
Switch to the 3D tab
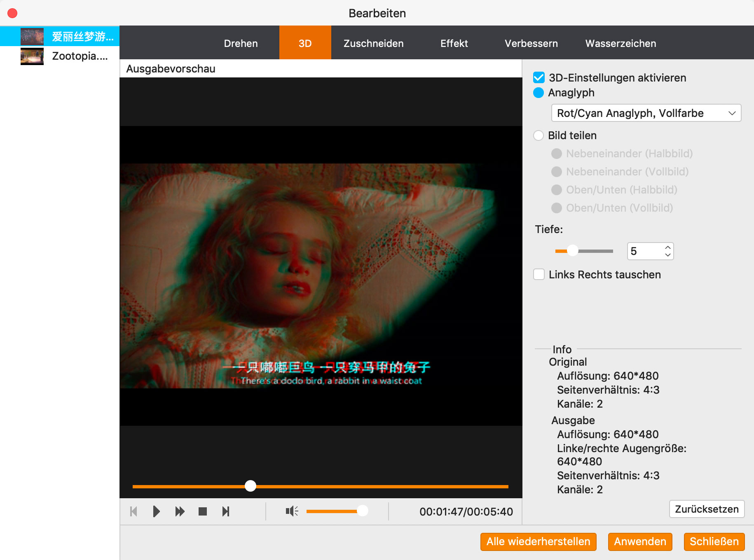pyautogui.click(x=305, y=43)
